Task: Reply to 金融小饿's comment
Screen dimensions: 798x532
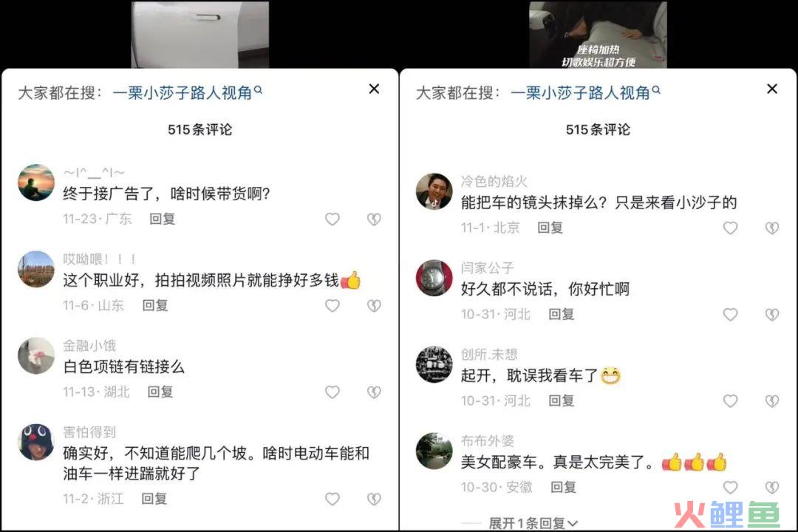Action: coord(160,392)
